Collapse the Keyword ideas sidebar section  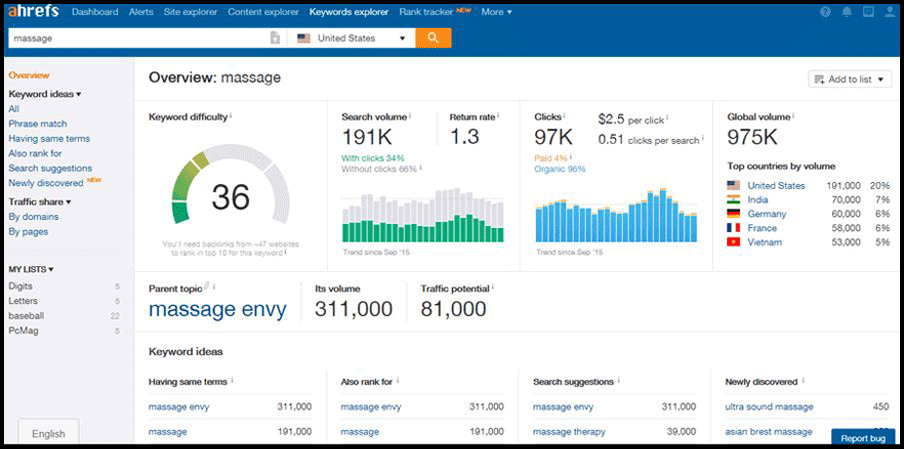[44, 94]
